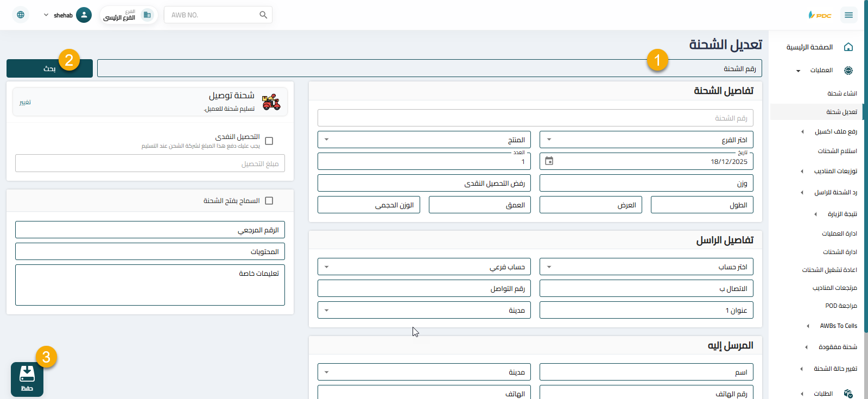Open the المنتج product dropdown
The height and width of the screenshot is (399, 868).
424,140
